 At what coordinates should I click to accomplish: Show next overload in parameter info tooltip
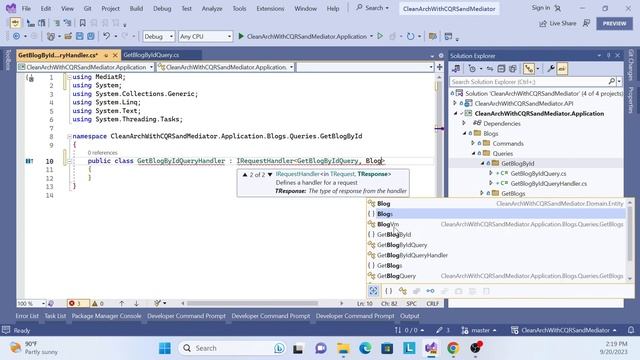tap(270, 174)
